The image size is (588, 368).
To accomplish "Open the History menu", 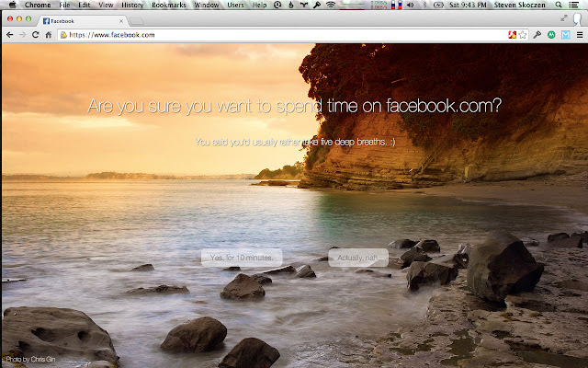I will [x=132, y=5].
